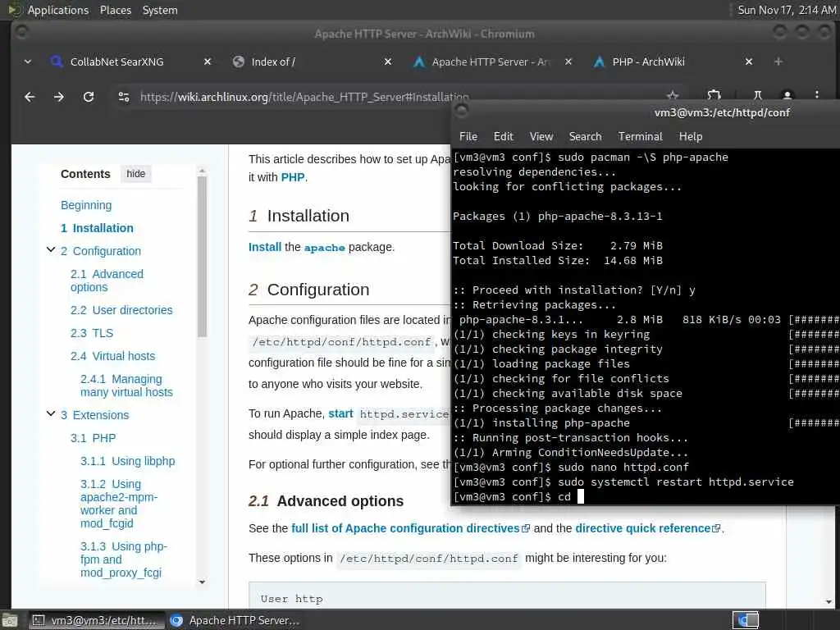Click the browser address bar URL
The width and height of the screenshot is (840, 630).
(x=304, y=97)
